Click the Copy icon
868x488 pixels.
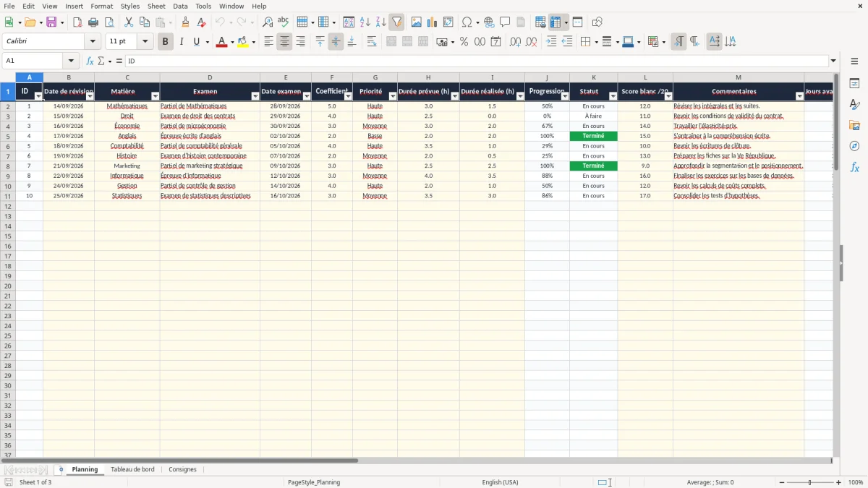click(x=144, y=22)
